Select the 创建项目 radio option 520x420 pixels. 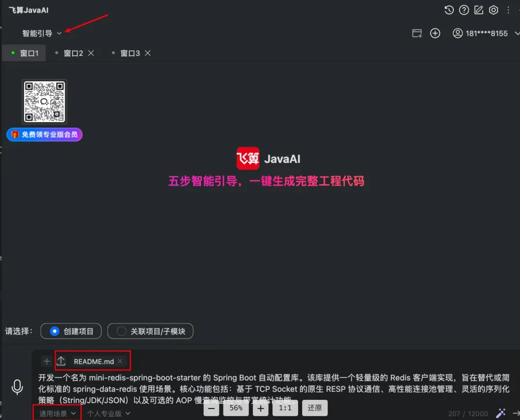click(x=71, y=331)
